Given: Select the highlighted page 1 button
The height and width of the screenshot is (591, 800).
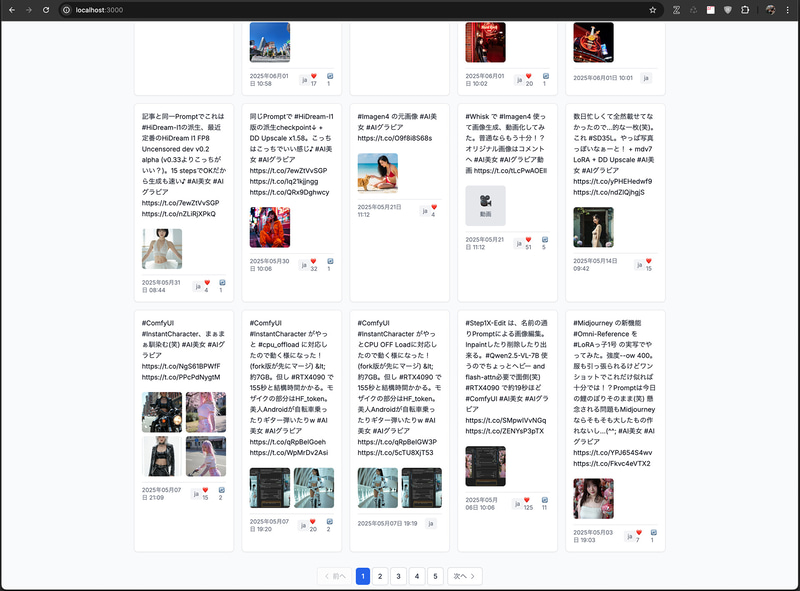Looking at the screenshot, I should (363, 576).
